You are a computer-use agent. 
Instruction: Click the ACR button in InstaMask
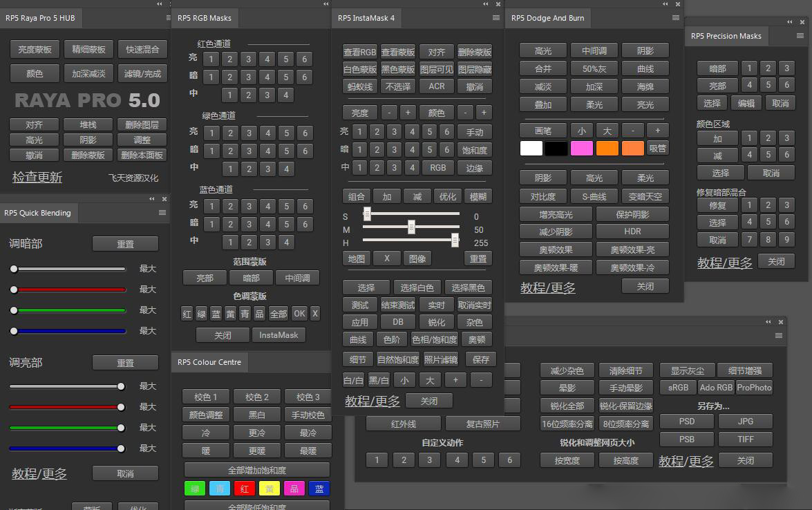[x=437, y=86]
